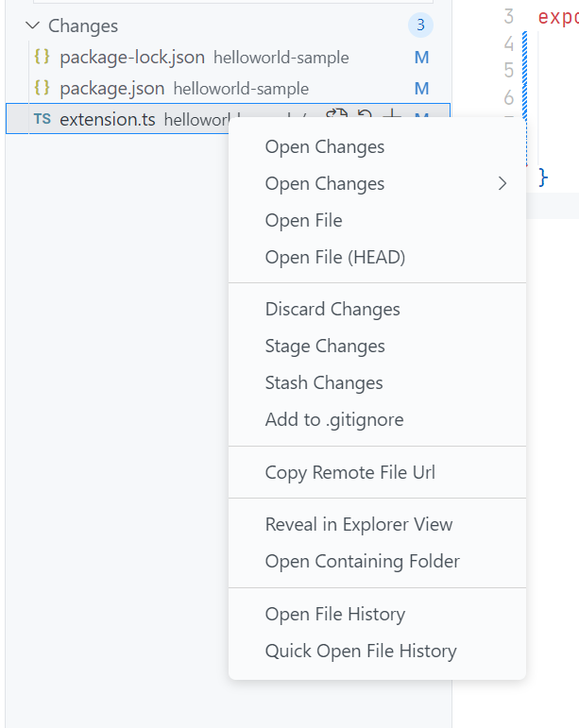
Task: Click line number 5 in the editor gutter
Action: coord(509,71)
